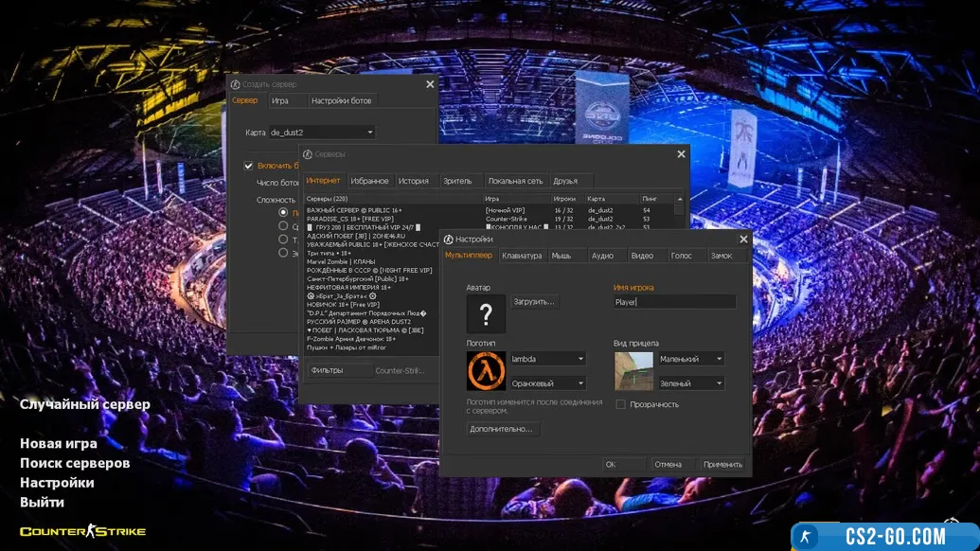Viewport: 980px width, 551px height.
Task: Open the Оранжевый logo color selector
Action: (547, 383)
